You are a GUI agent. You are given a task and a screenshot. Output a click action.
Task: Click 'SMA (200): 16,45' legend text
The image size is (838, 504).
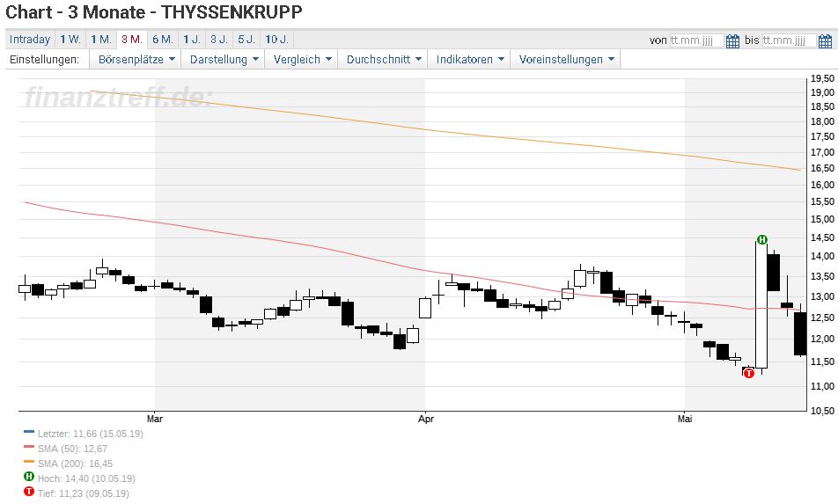pyautogui.click(x=76, y=464)
